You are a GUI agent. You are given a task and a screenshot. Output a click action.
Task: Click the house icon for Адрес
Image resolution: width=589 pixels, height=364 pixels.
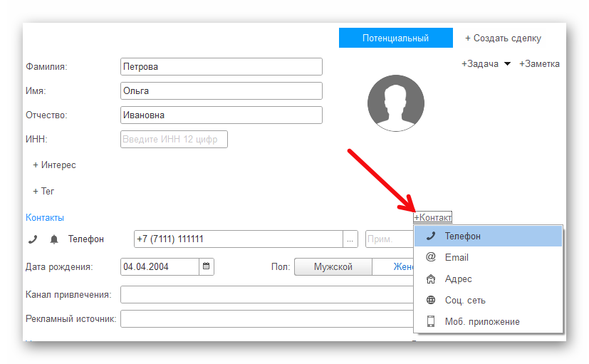tap(430, 279)
